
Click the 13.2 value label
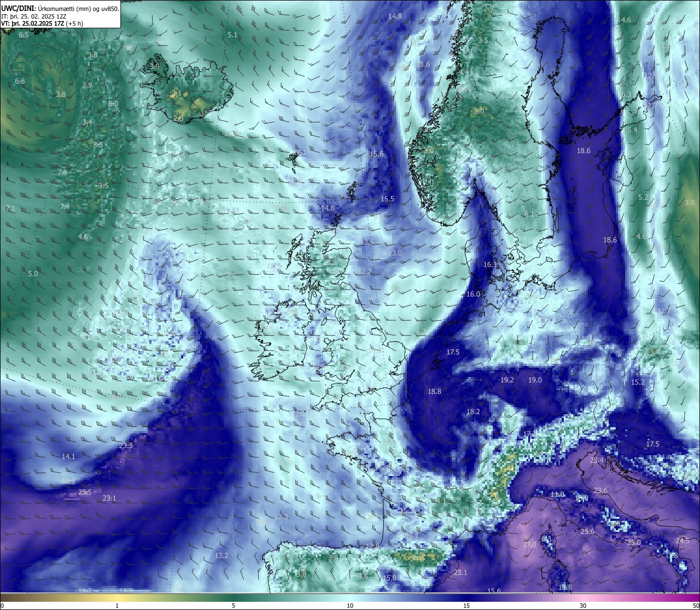(221, 556)
